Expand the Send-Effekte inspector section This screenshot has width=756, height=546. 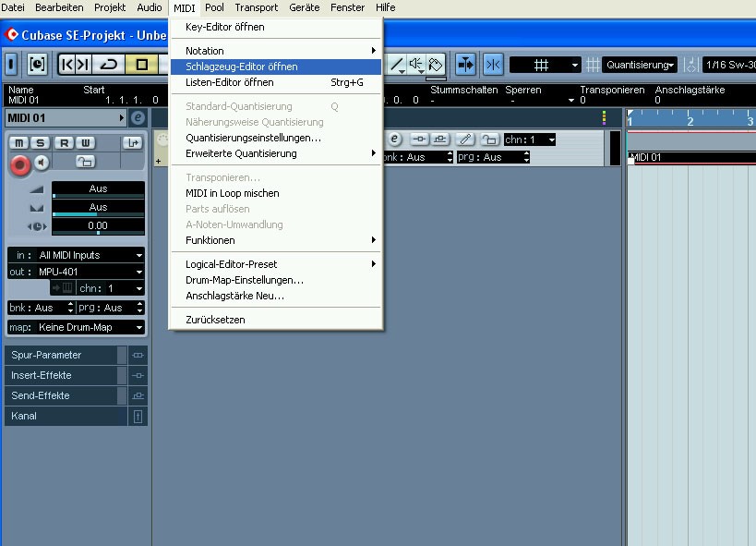coord(61,395)
